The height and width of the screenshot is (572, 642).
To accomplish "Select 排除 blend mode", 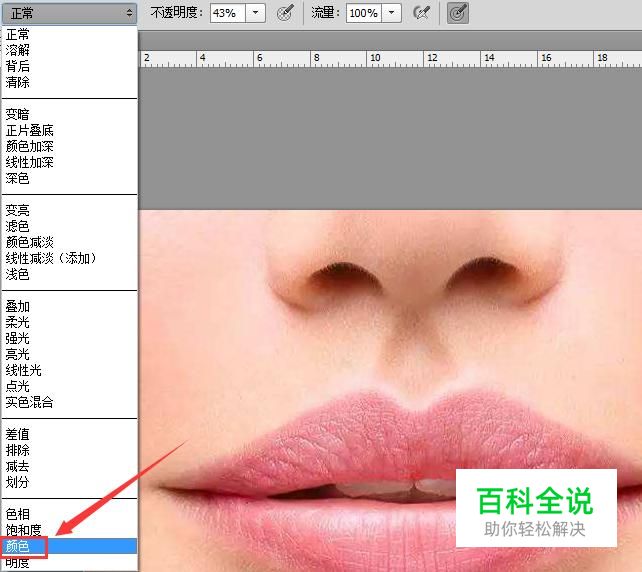I will (69, 450).
